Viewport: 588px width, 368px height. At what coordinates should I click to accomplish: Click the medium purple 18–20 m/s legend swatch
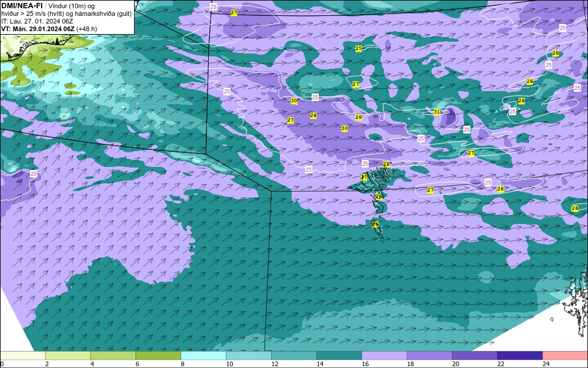click(x=429, y=356)
